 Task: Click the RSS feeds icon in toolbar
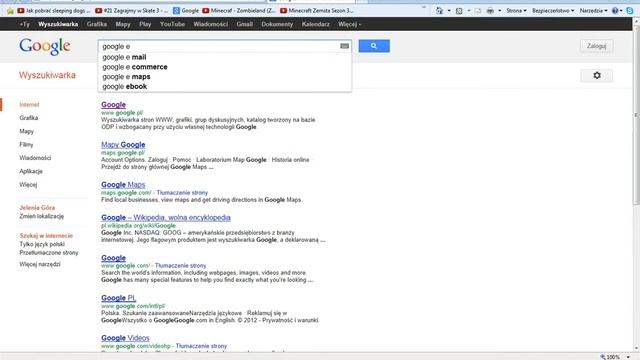pos(459,11)
